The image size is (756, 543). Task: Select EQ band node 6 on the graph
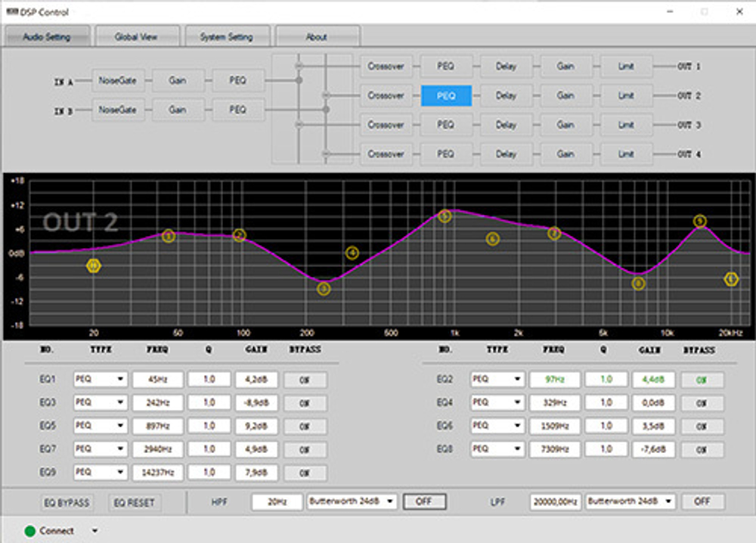[x=492, y=239]
